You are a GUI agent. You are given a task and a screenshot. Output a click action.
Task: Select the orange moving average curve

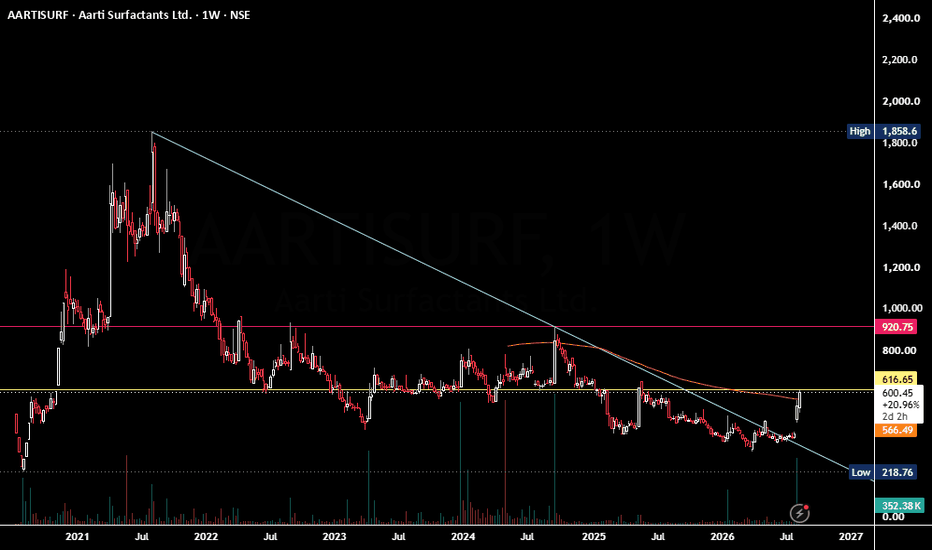[654, 367]
